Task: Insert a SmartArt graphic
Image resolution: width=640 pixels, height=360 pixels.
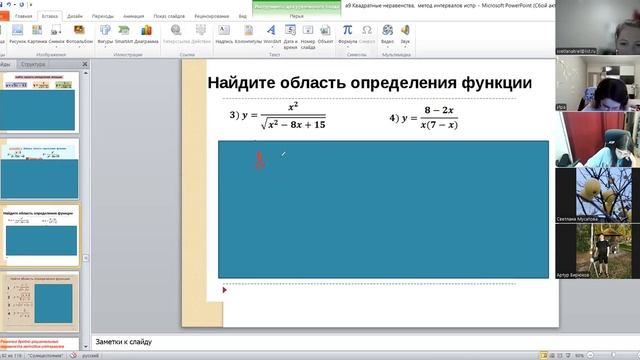Action: pos(124,34)
